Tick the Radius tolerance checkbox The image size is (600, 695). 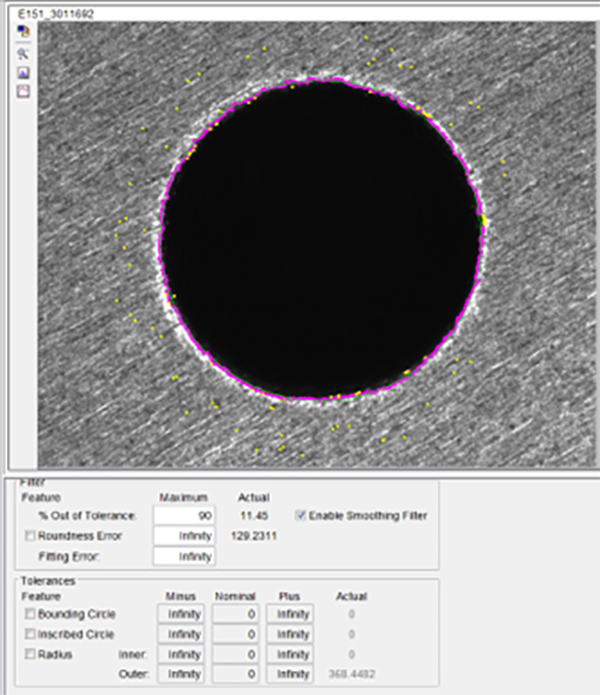tap(29, 654)
